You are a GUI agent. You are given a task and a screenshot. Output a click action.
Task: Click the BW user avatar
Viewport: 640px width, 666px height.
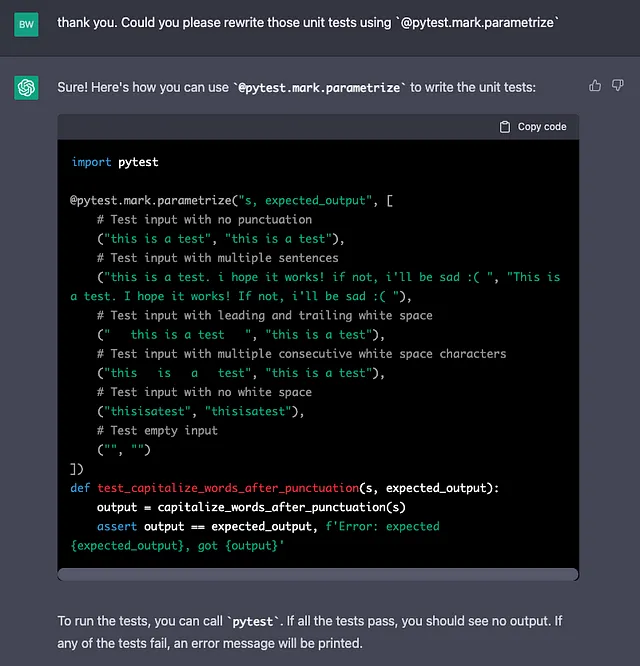tap(26, 24)
